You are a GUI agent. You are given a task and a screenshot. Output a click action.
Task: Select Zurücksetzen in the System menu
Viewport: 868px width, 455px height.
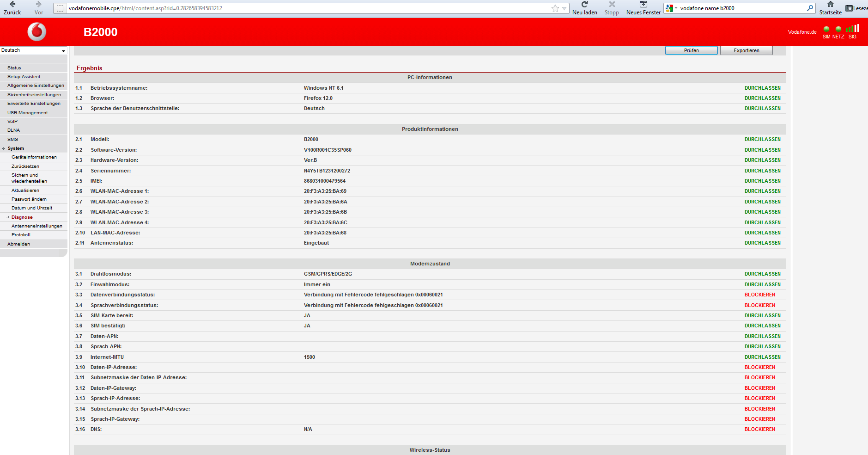[x=25, y=166]
